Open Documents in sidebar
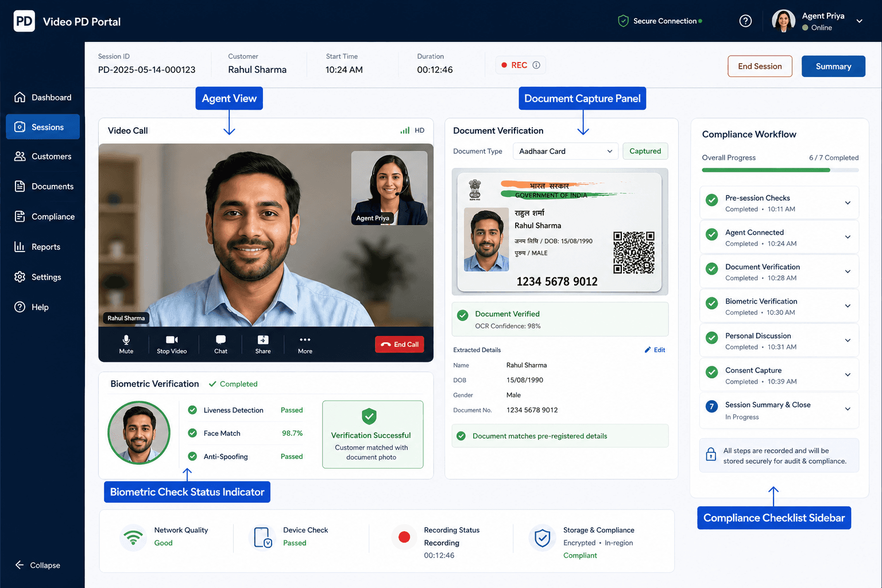 point(43,187)
